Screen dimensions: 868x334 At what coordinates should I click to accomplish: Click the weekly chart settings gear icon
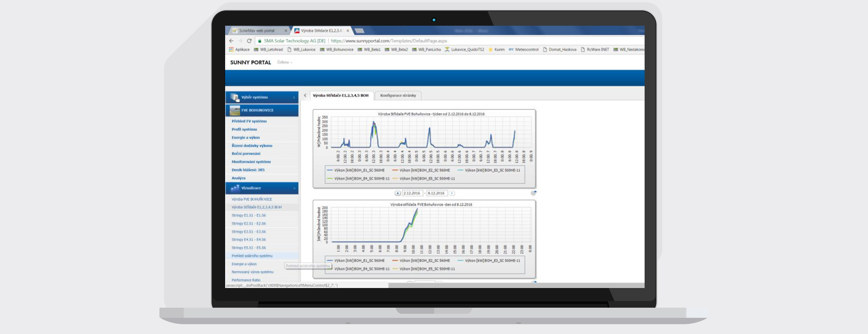coord(534,193)
